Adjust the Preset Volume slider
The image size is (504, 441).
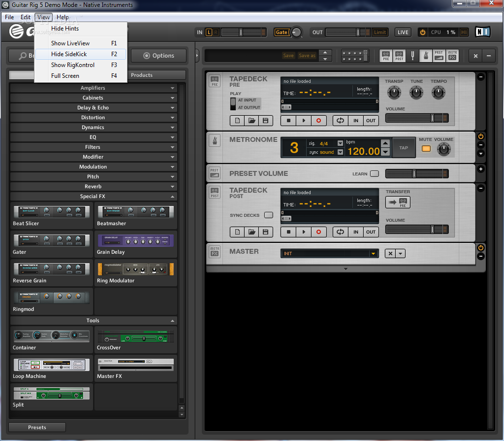coord(417,174)
